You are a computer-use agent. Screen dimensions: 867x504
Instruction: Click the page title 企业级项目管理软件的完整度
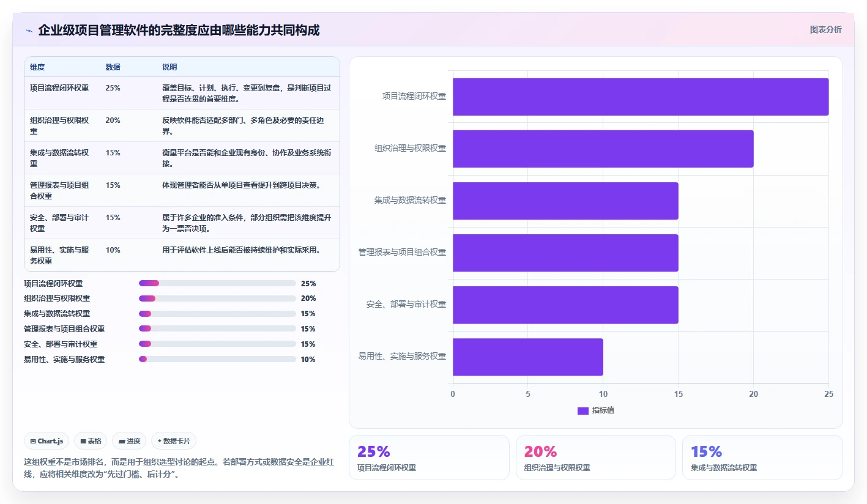point(179,31)
